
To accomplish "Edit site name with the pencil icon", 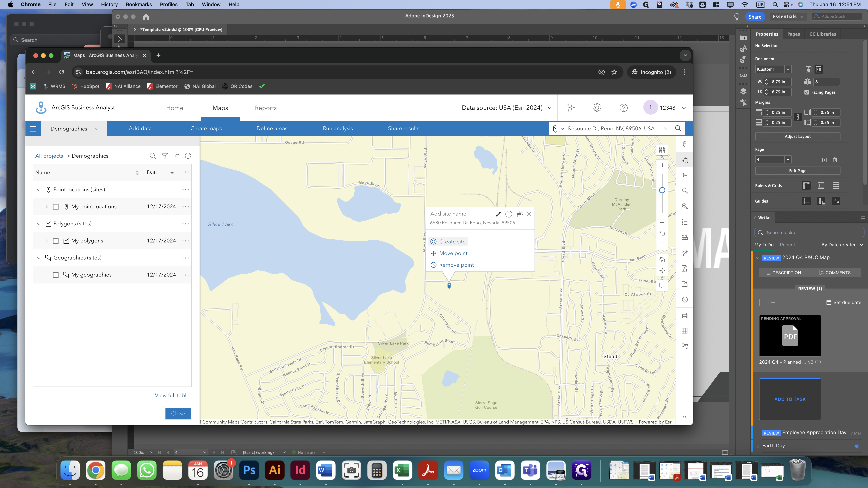I will tap(498, 214).
